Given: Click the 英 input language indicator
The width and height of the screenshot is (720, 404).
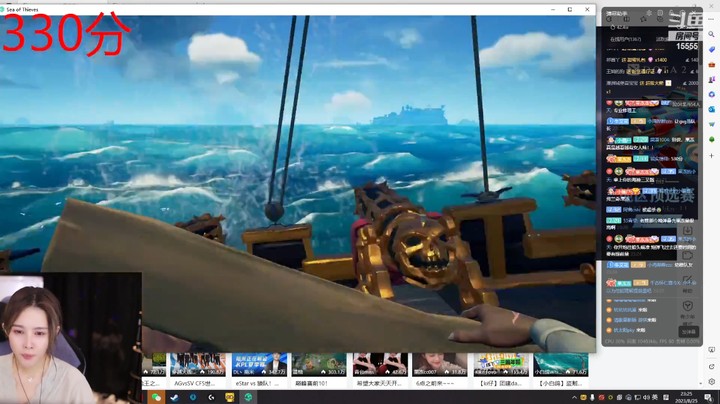Looking at the screenshot, I should point(655,398).
